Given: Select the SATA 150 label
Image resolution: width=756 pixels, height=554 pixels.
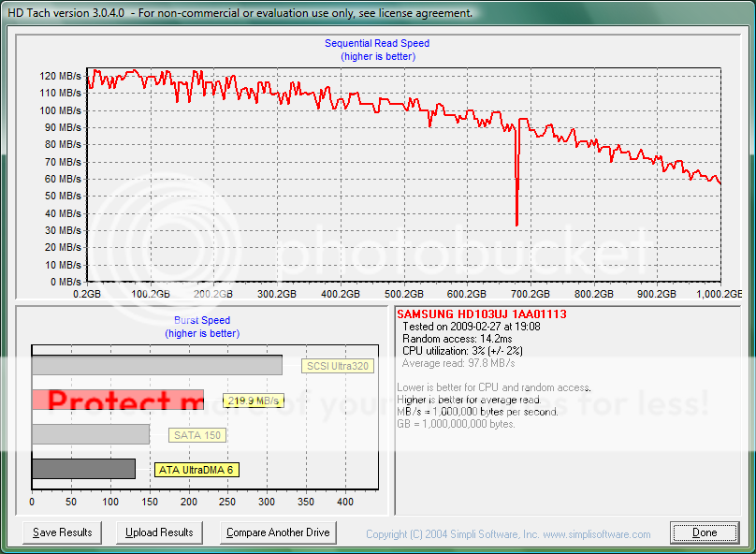Looking at the screenshot, I should [197, 435].
